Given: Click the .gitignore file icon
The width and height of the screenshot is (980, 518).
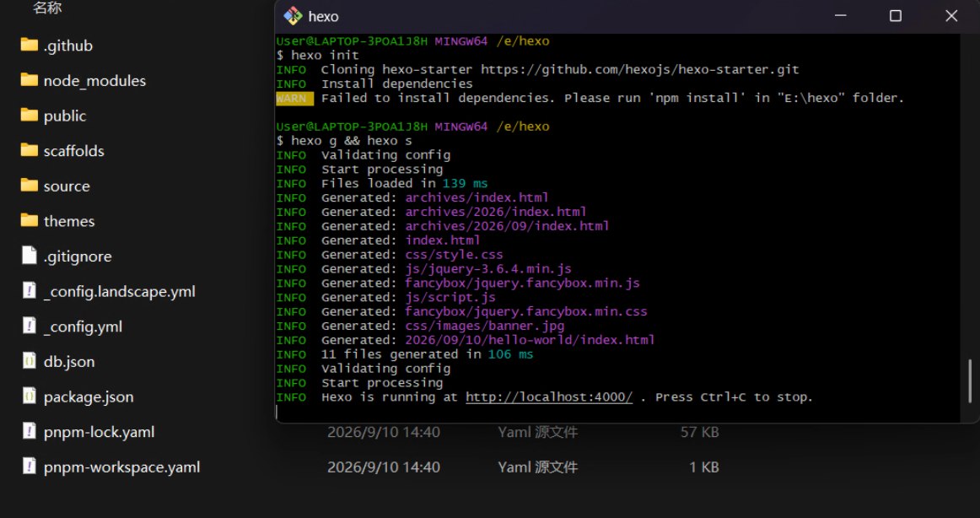Looking at the screenshot, I should point(30,255).
